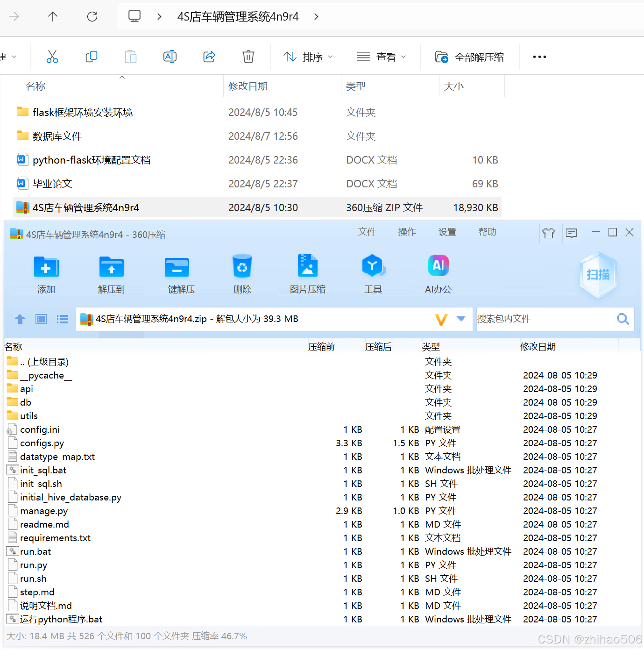Click the 添加 icon to add files
Viewport: 644px width, 650px height.
pyautogui.click(x=46, y=274)
